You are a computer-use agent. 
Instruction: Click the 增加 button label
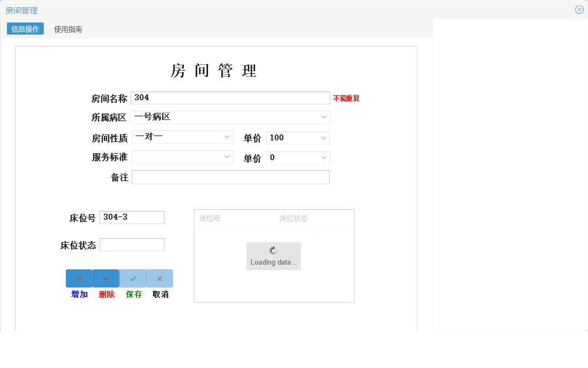[x=79, y=294]
